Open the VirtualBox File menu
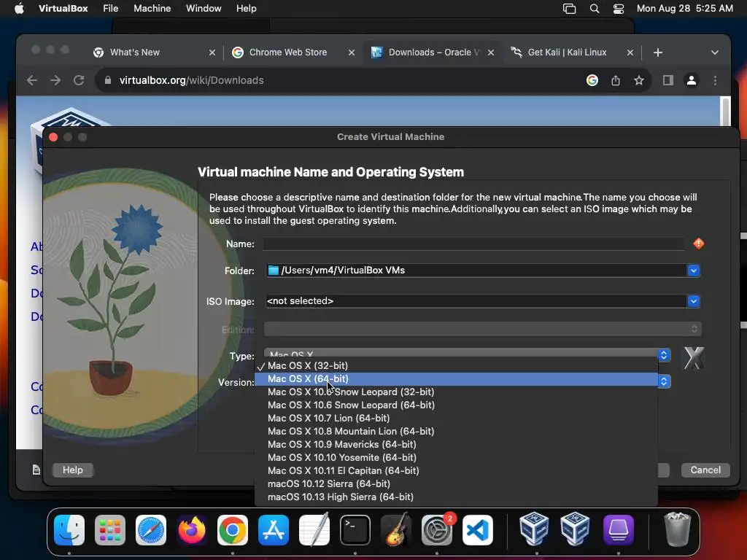 (111, 9)
